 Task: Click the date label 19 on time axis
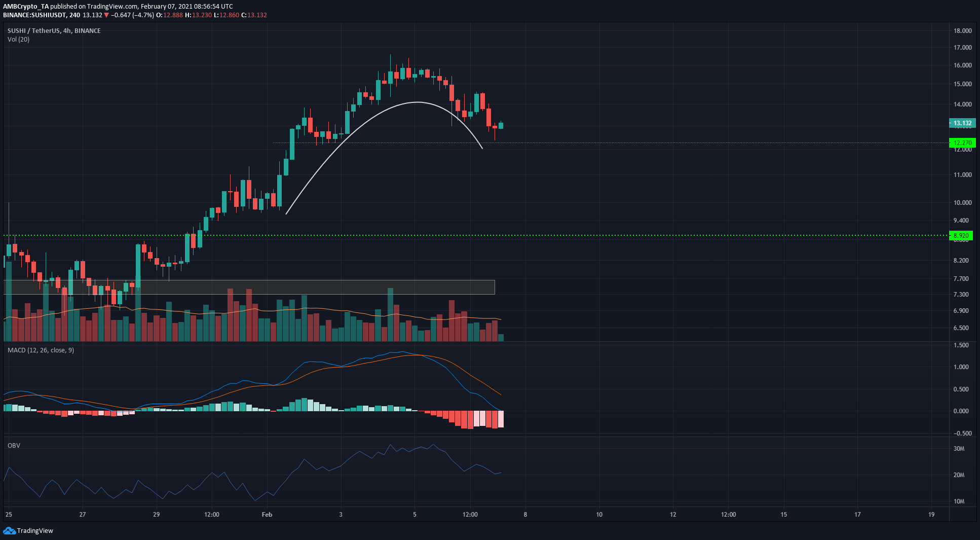tap(931, 514)
